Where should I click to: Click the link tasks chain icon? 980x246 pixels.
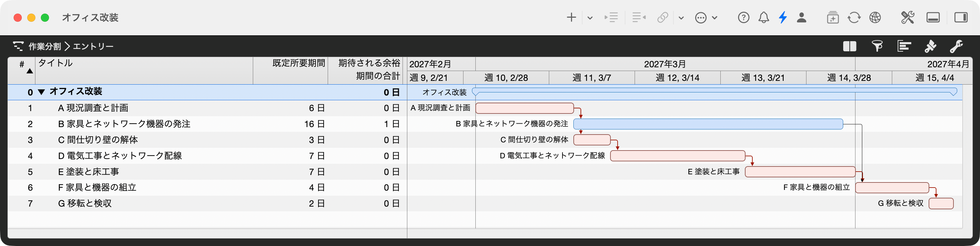[663, 17]
